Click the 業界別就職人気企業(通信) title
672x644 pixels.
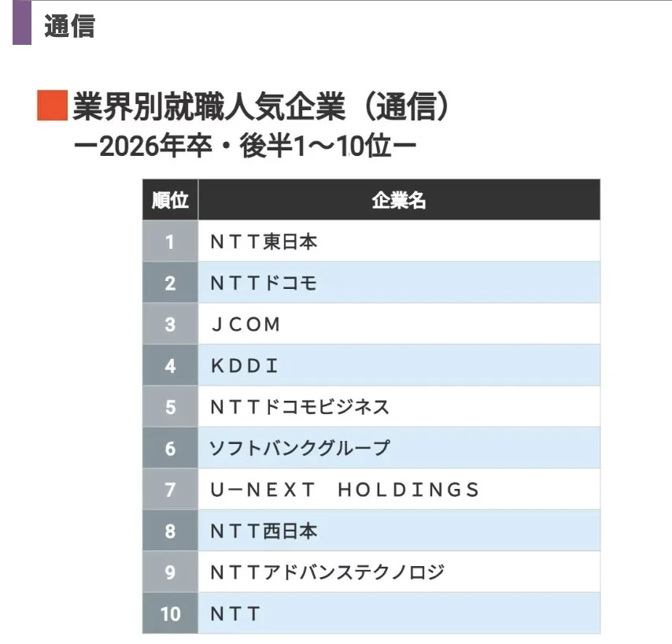(x=260, y=106)
